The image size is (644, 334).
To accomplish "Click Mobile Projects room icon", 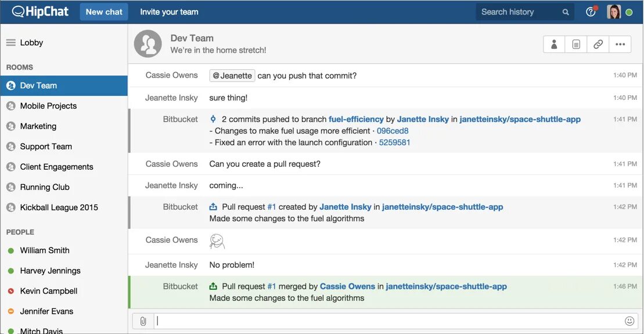I will [11, 106].
